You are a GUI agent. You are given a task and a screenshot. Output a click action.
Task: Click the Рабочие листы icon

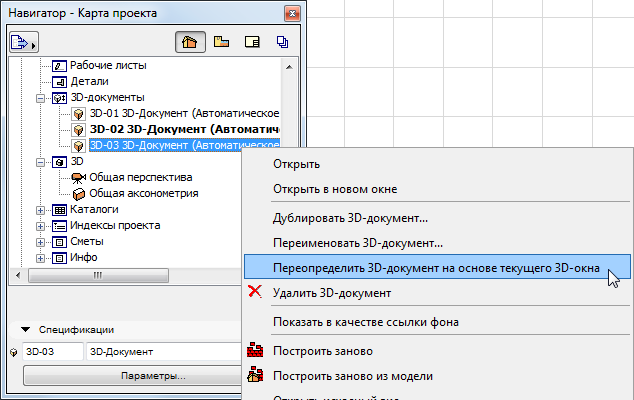tap(59, 66)
